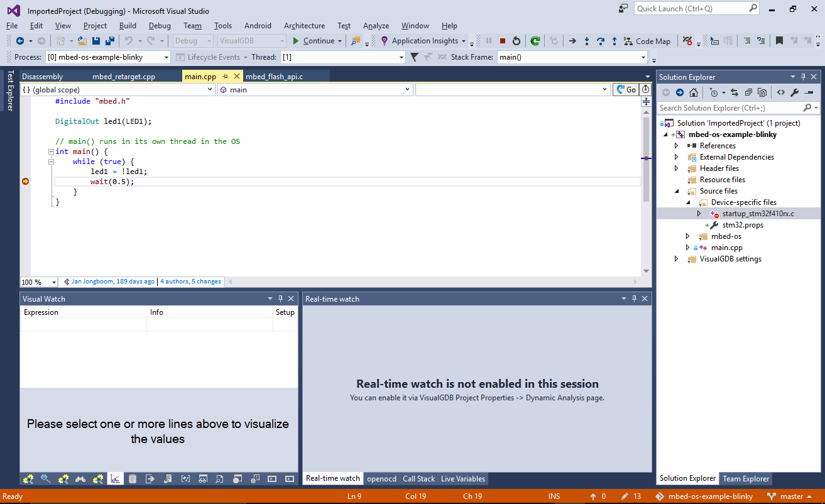Step Over using the curved arrow icon
825x504 pixels.
601,41
